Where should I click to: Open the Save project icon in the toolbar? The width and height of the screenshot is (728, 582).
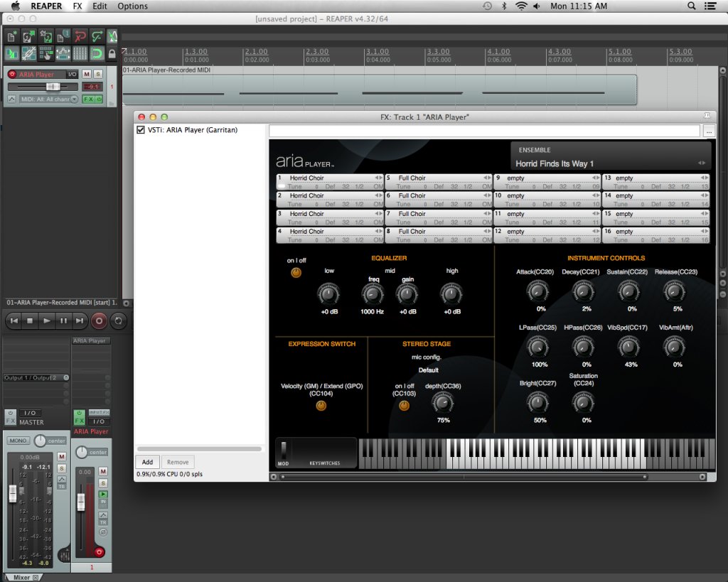[x=45, y=36]
